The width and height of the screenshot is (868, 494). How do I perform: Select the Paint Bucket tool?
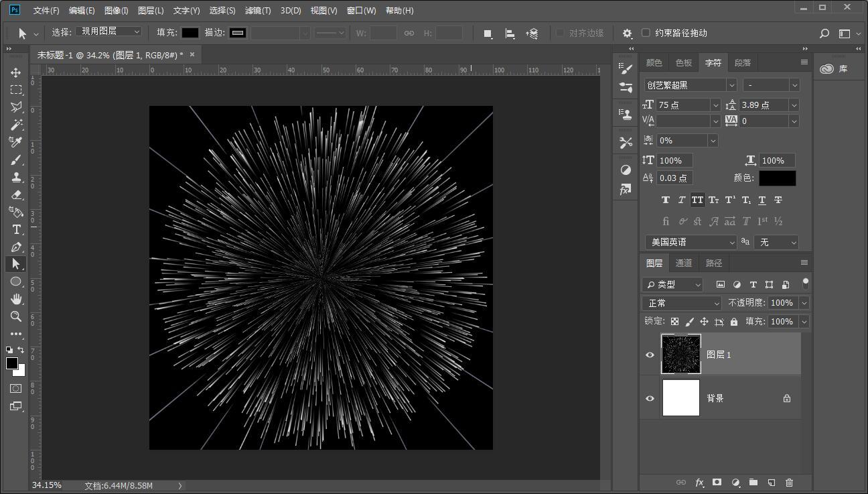coord(16,212)
